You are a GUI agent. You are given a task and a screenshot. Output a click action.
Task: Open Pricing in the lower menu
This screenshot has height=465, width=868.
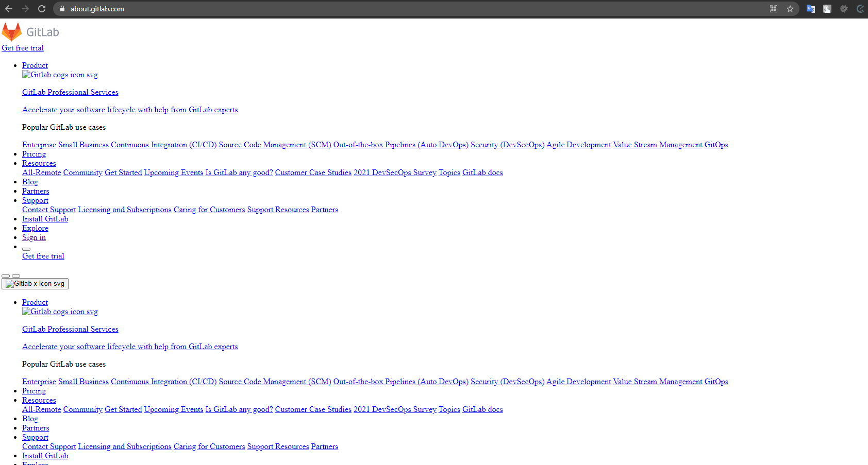coord(34,391)
